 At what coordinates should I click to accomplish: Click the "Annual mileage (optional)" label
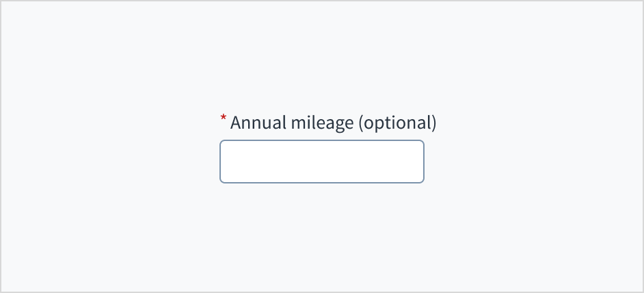point(333,123)
